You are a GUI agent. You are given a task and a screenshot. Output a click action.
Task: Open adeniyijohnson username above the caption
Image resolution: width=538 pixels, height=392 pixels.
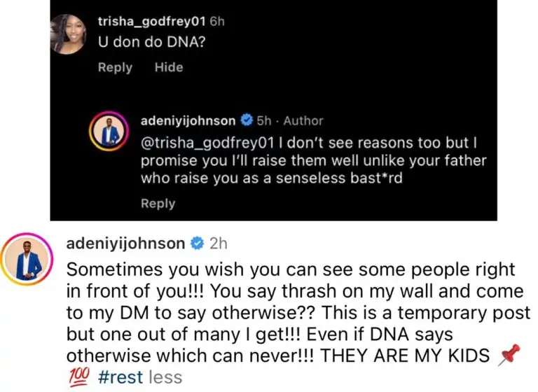click(125, 244)
